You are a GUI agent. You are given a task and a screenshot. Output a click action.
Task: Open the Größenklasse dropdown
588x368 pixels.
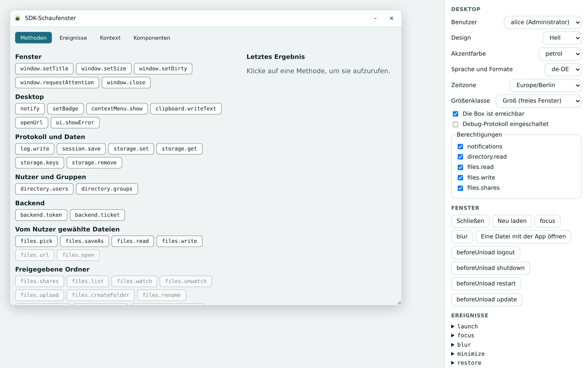(x=538, y=101)
